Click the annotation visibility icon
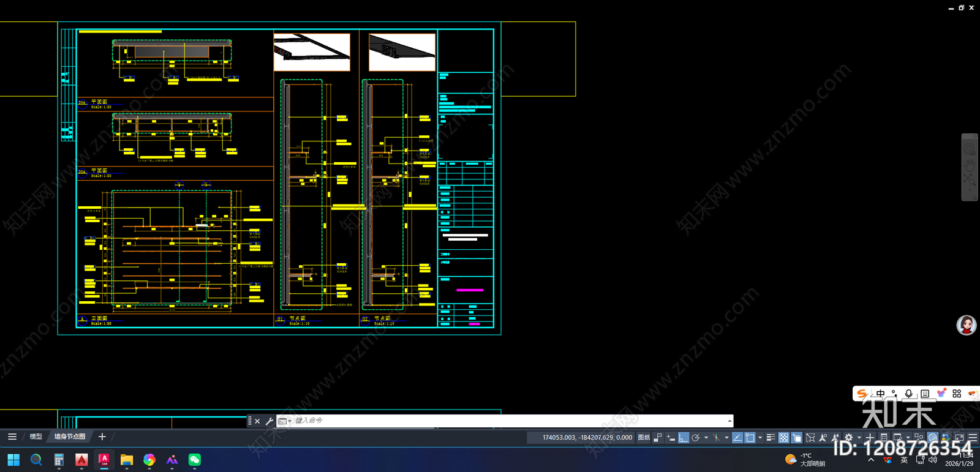The height and width of the screenshot is (472, 980). [823, 437]
